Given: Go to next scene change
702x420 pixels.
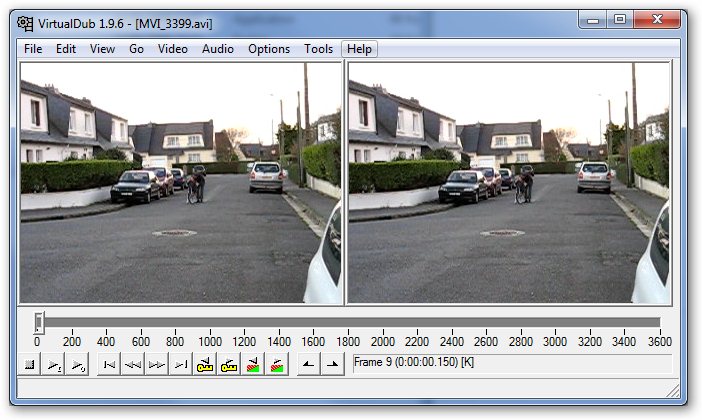Looking at the screenshot, I should pyautogui.click(x=277, y=364).
